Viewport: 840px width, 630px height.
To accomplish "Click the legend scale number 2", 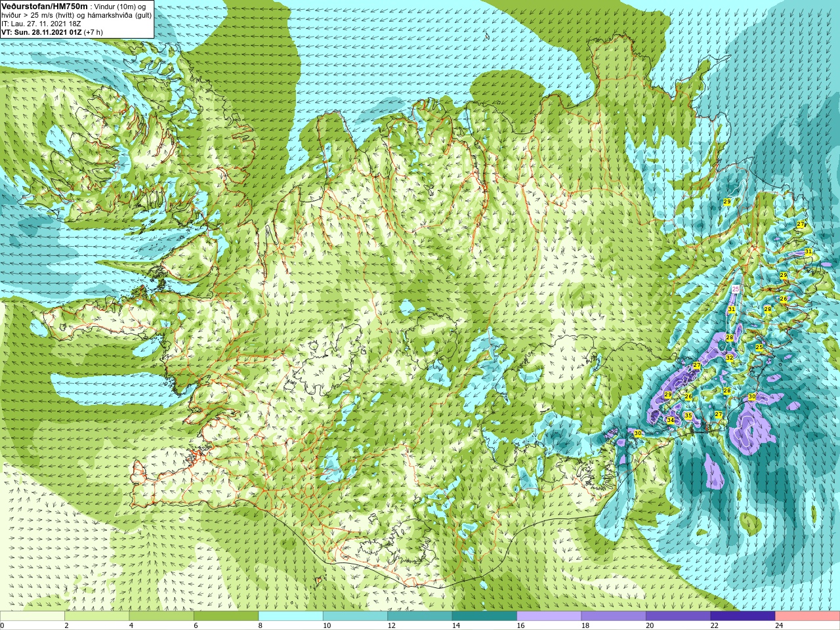I will pyautogui.click(x=66, y=625).
